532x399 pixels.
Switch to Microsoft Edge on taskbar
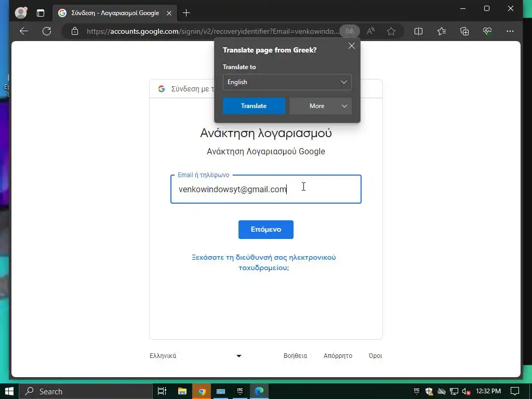tap(259, 391)
